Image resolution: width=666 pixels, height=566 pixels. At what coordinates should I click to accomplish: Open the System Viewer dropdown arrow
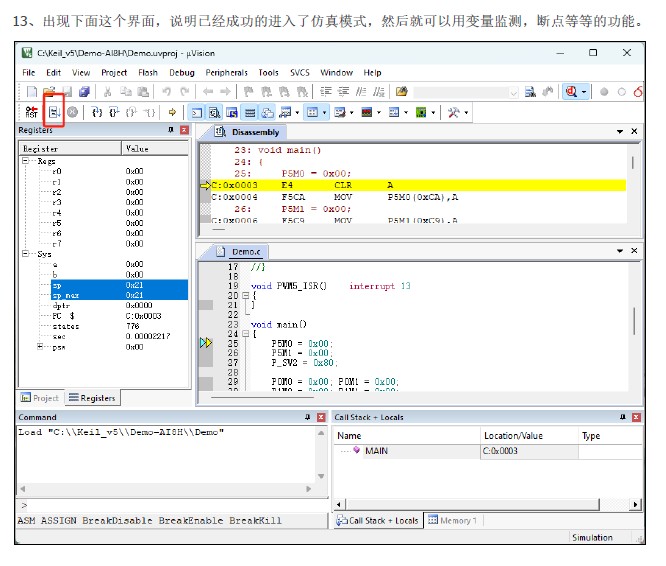point(433,113)
